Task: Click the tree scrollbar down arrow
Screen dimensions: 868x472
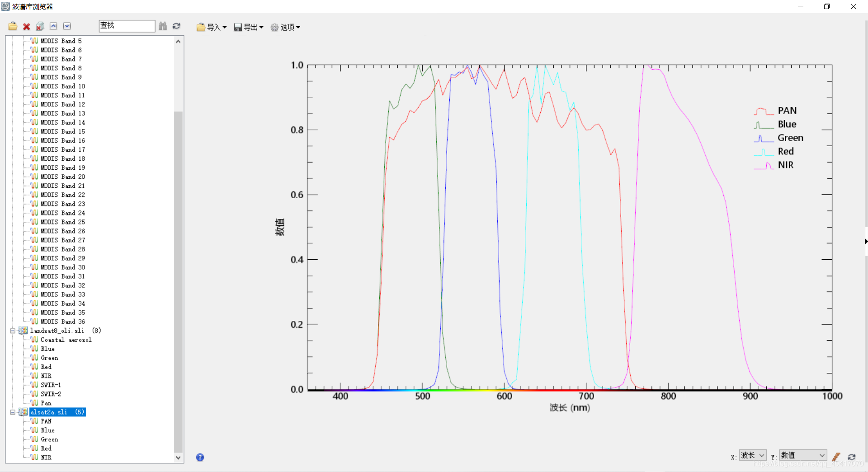Action: coord(178,458)
